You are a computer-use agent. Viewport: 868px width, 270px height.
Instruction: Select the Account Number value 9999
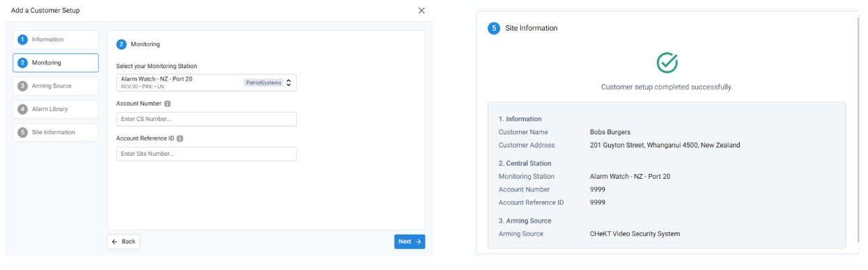pos(598,189)
